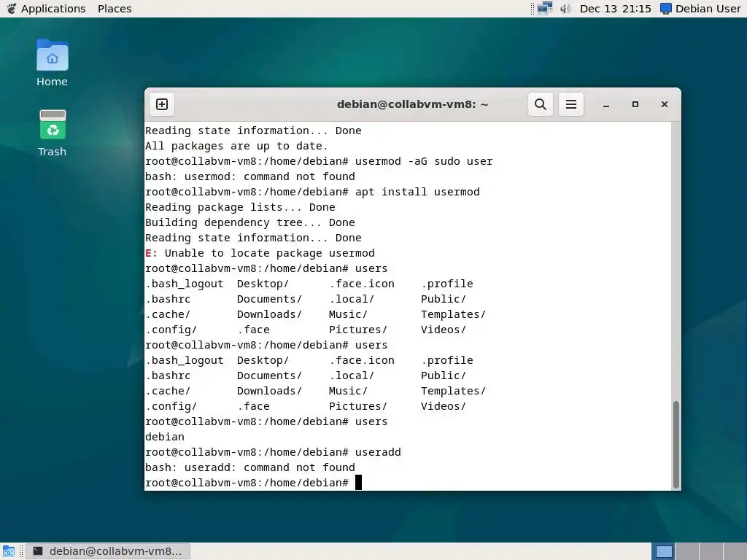Click the Applications menu foot logo
The width and height of the screenshot is (747, 560).
[x=12, y=9]
